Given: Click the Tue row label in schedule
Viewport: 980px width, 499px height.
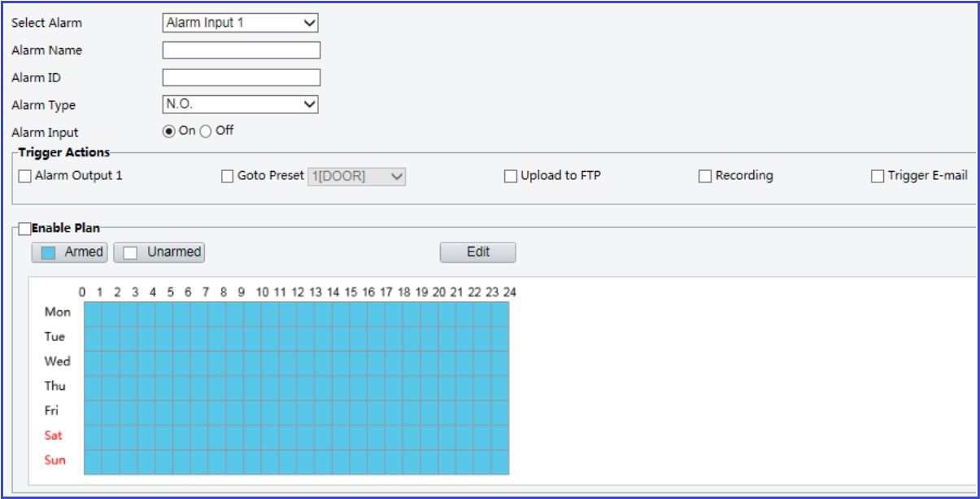Looking at the screenshot, I should tap(54, 336).
